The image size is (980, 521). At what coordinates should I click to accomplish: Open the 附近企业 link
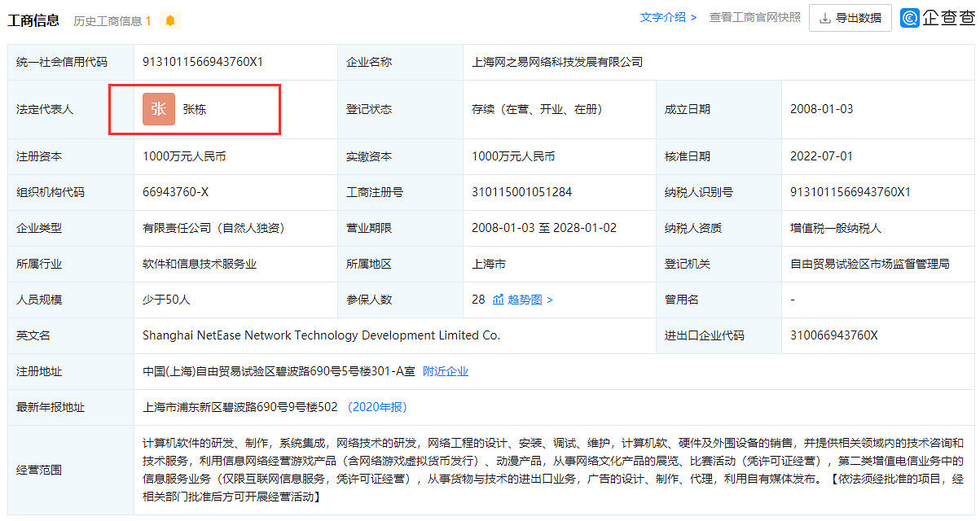[x=446, y=371]
